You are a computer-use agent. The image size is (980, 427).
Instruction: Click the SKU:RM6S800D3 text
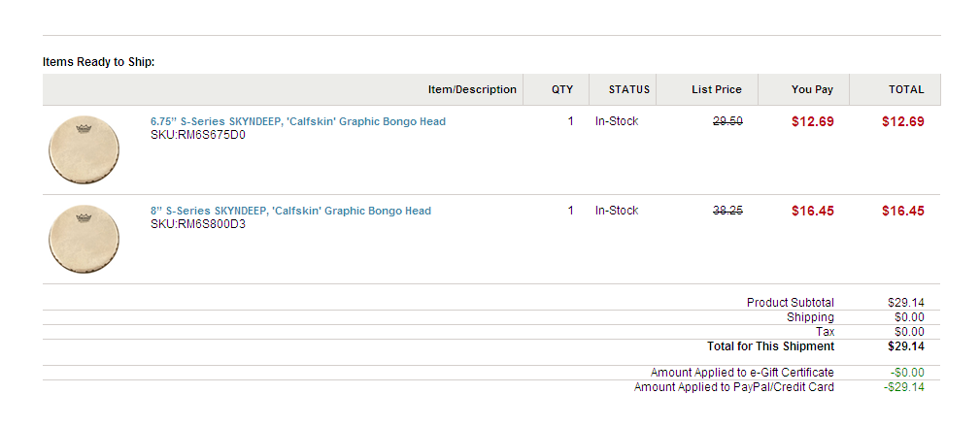coord(198,224)
